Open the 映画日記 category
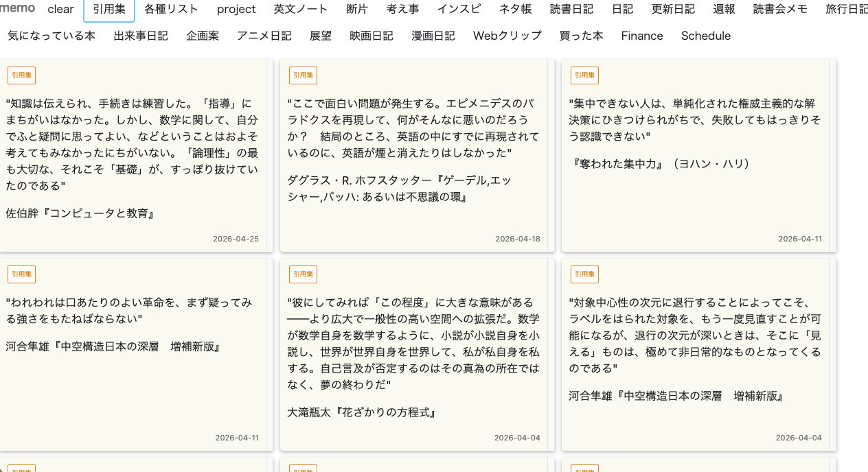 [x=371, y=36]
